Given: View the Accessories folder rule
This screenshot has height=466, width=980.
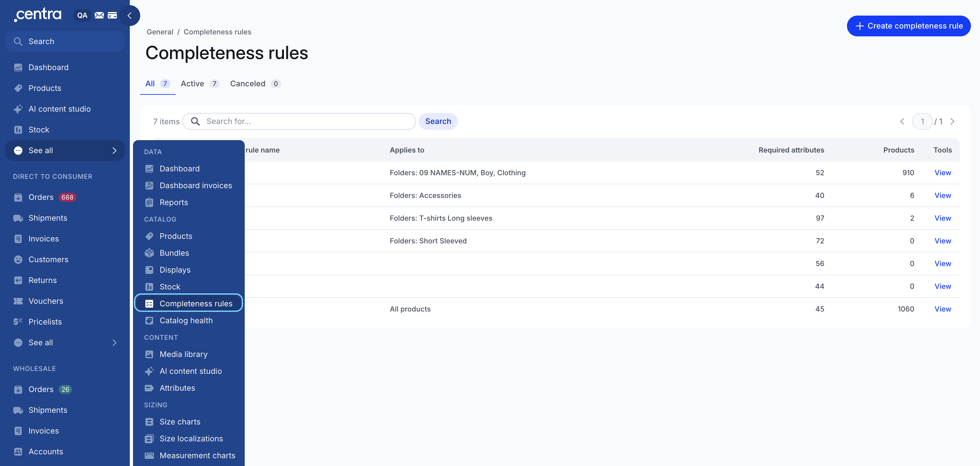Looking at the screenshot, I should [943, 195].
